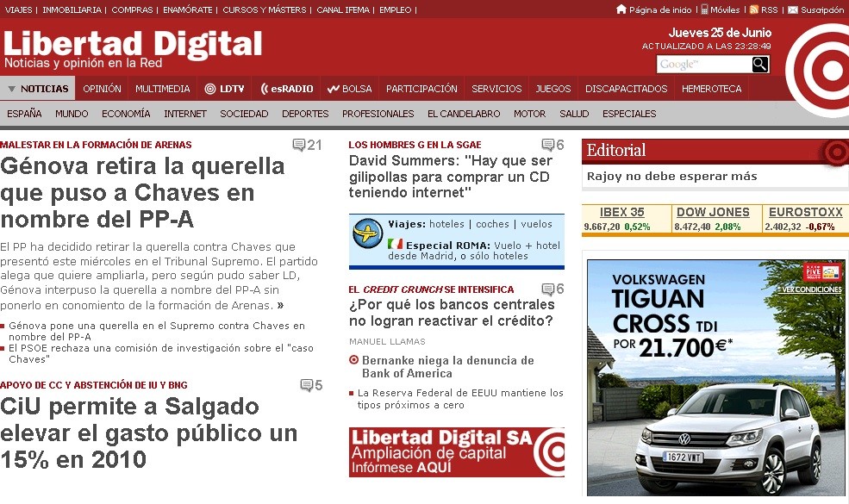Open comments bubble on David Summers article

tap(547, 145)
